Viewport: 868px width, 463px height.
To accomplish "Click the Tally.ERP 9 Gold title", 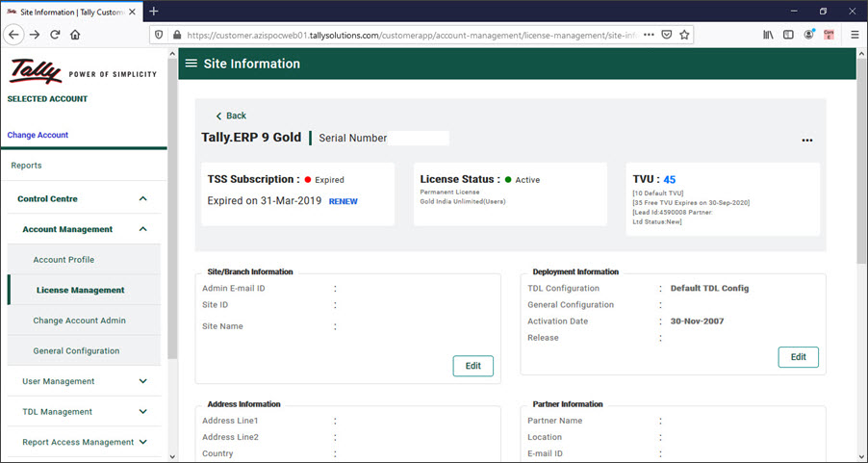I will tap(251, 138).
